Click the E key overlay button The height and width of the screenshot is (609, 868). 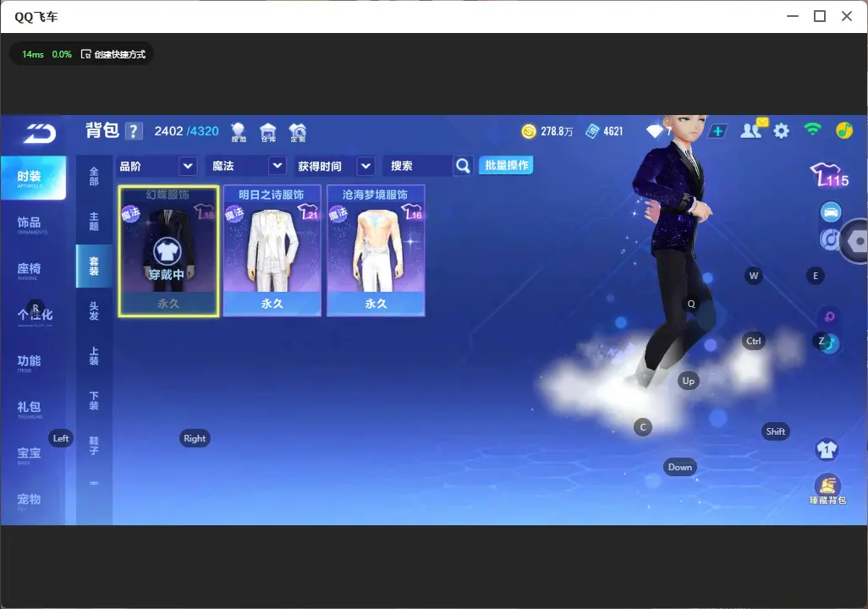pos(816,276)
